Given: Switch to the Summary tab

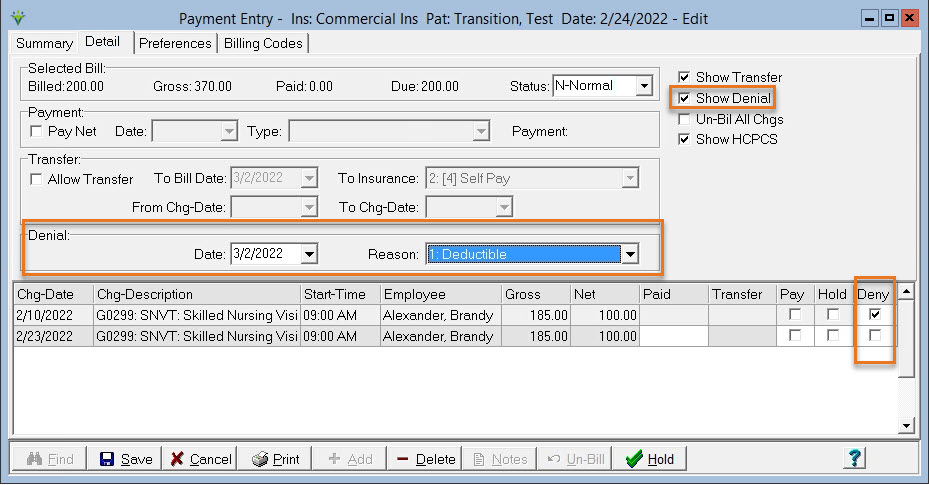Looking at the screenshot, I should [44, 43].
